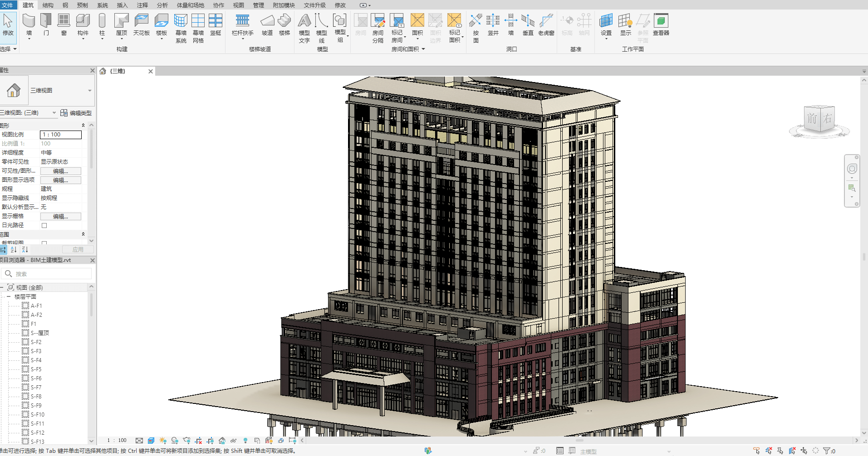Expand the Room and Area panel dropdown
This screenshot has height=456, width=868.
pos(423,49)
